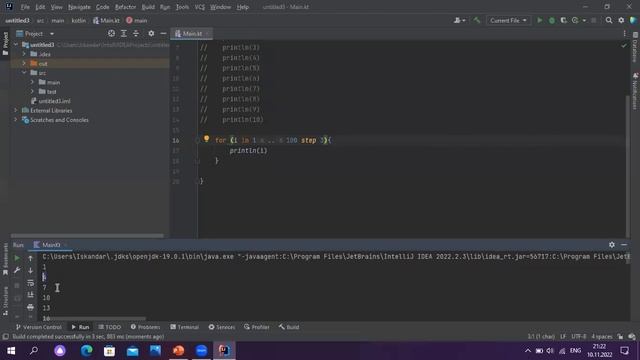Expand the main folder

pos(32,82)
